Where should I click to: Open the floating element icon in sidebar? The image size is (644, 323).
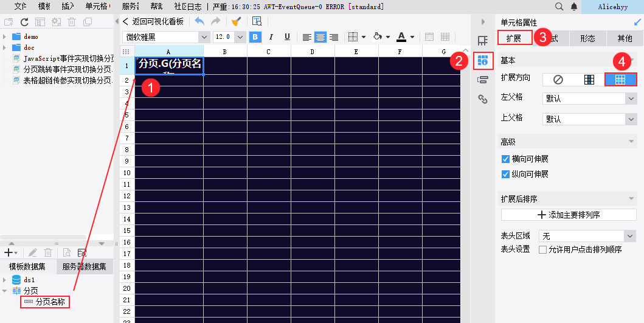click(x=483, y=80)
